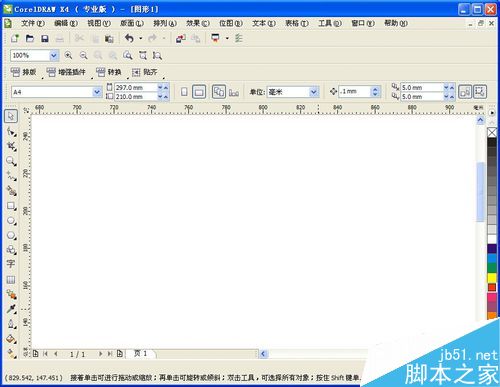Add a page after via right page icon
This screenshot has height=387, width=500.
[120, 354]
